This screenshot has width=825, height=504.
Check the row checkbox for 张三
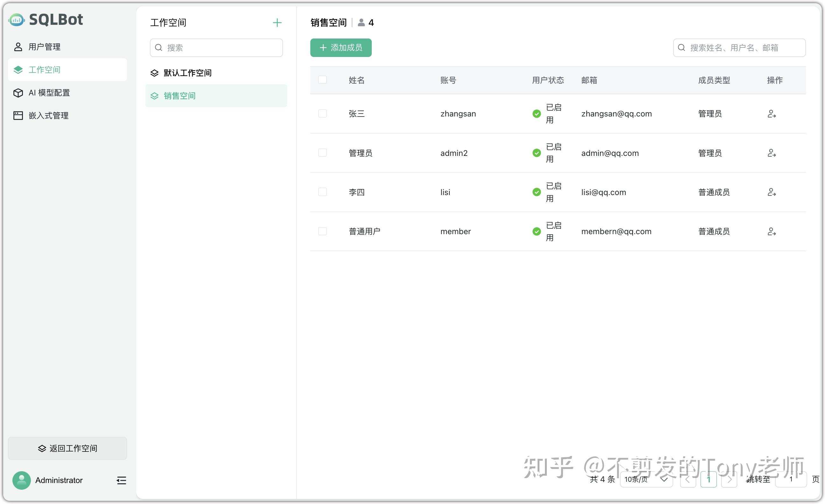coord(322,114)
